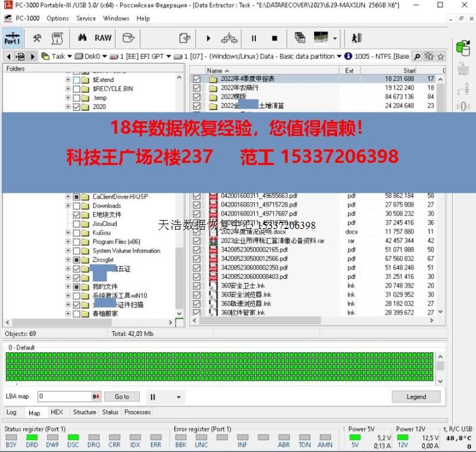Click the binoculars search icon
This screenshot has height=452, width=476.
(83, 38)
